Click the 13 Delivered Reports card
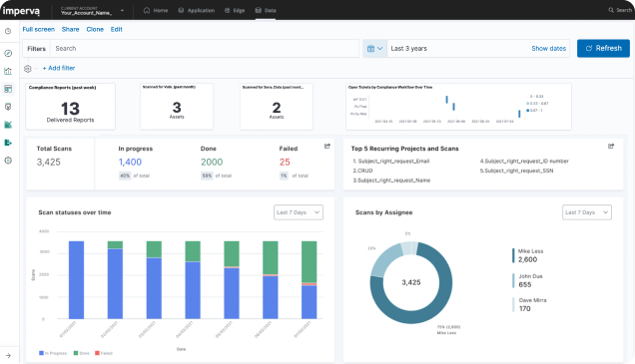 click(71, 107)
